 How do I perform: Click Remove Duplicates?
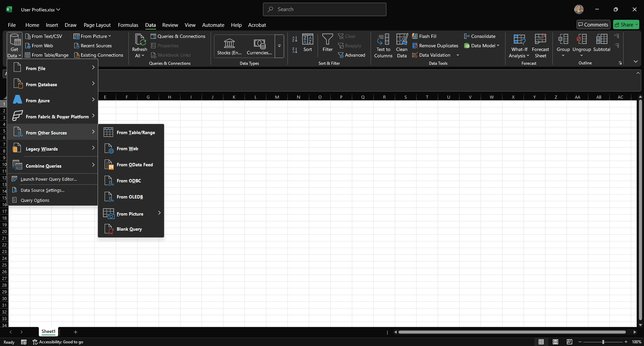[x=435, y=46]
